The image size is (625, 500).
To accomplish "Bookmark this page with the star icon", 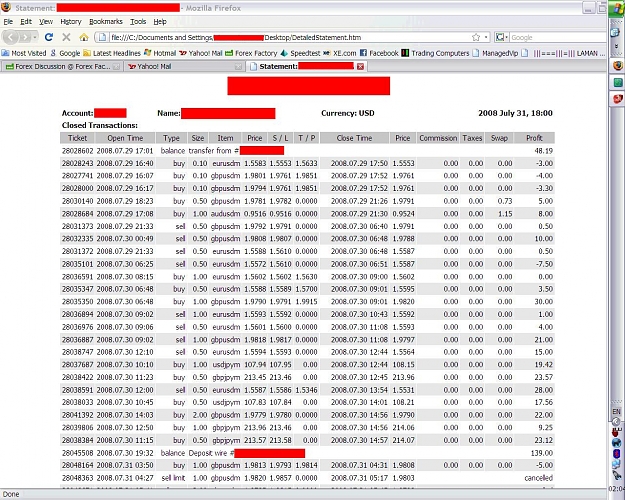I will 476,37.
